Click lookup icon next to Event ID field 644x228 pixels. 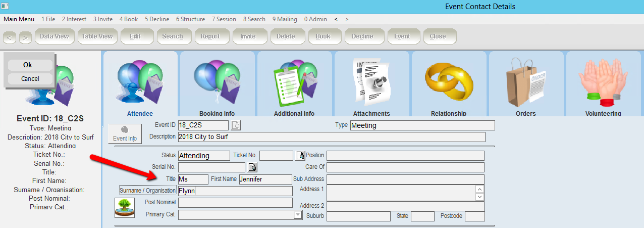(x=236, y=125)
